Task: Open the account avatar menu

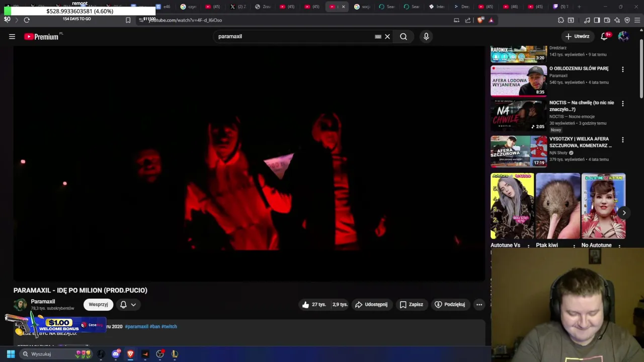Action: point(623,36)
